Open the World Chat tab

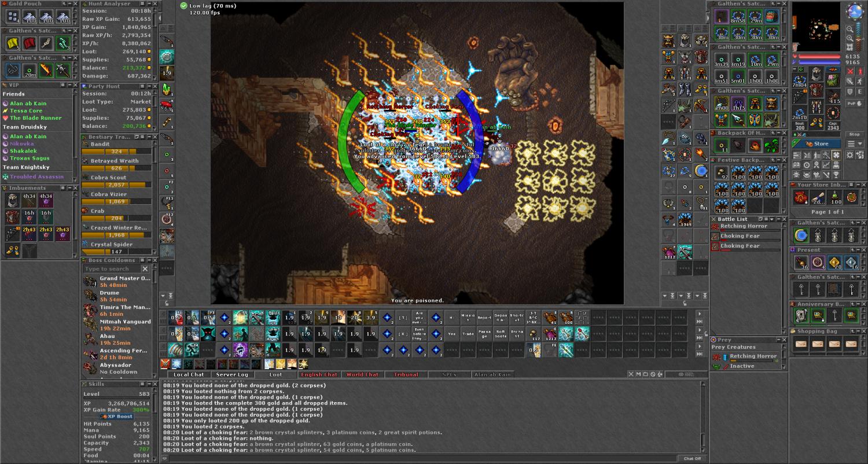pos(363,374)
